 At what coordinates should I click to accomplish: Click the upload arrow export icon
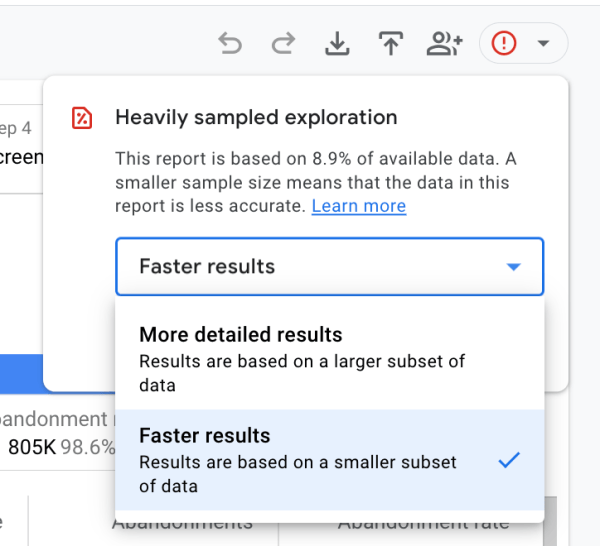tap(390, 44)
